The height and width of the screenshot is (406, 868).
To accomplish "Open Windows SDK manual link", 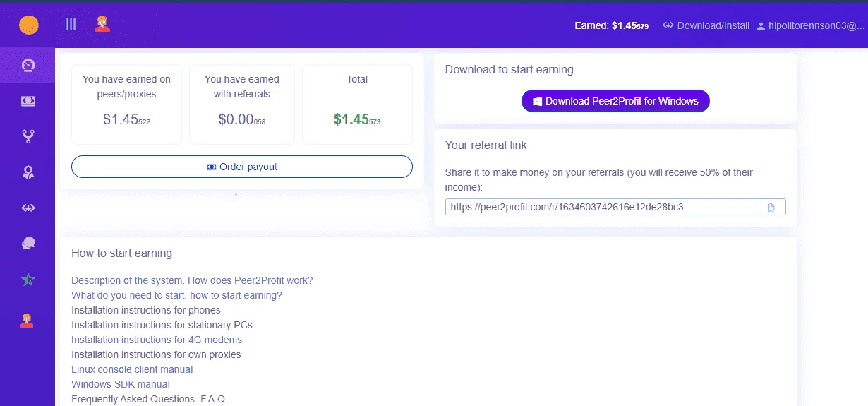I will (121, 384).
